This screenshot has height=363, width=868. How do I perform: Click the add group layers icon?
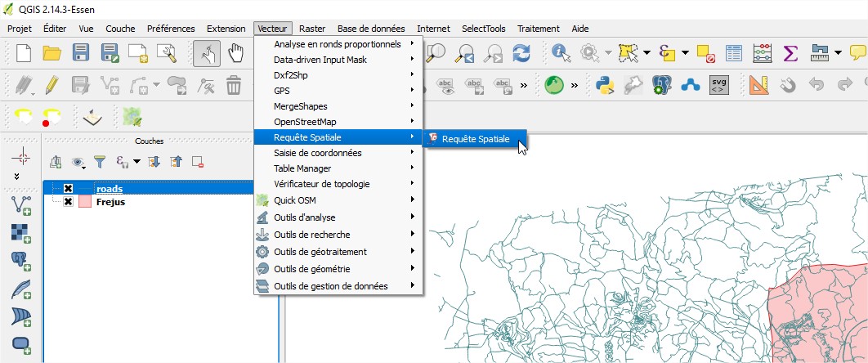tap(56, 162)
